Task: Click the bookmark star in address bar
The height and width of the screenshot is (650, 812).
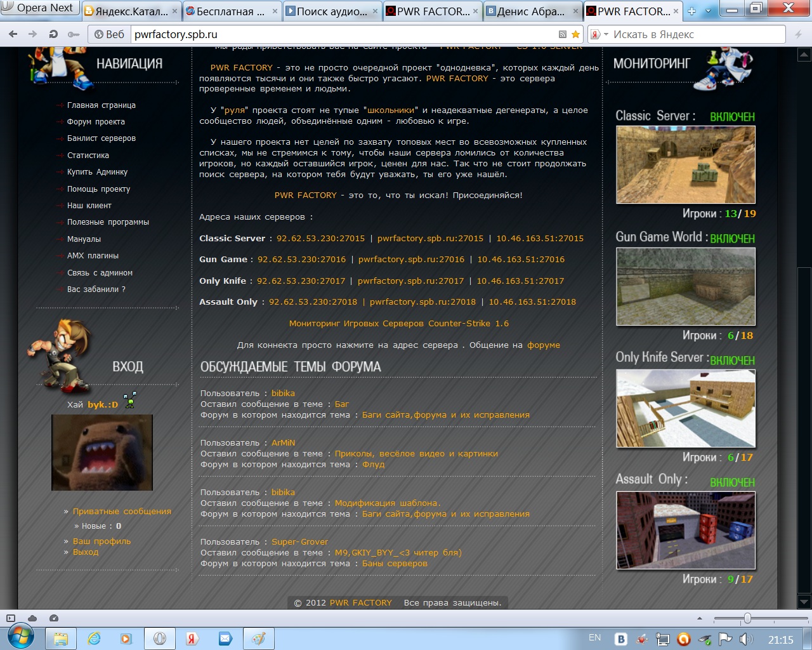Action: click(x=575, y=34)
